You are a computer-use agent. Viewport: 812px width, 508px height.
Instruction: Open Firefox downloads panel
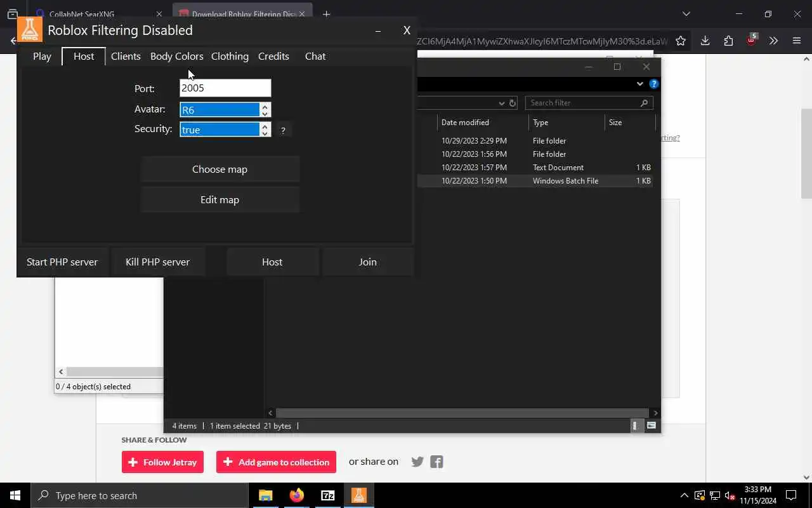coord(705,41)
